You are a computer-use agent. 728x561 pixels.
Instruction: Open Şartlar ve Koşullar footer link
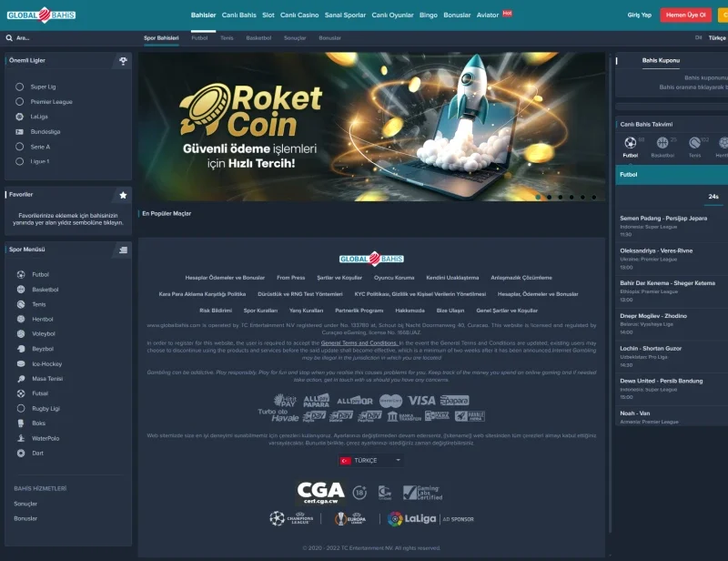[x=339, y=278]
